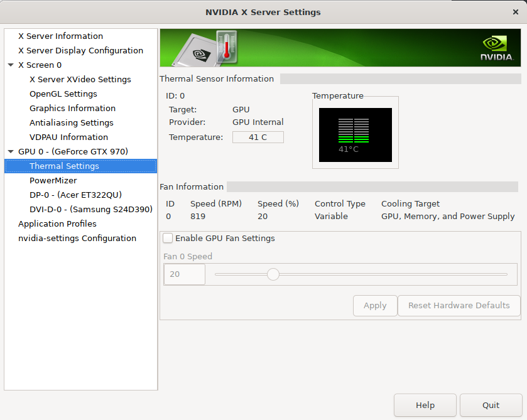Click the Apply button
This screenshot has height=420, width=527.
[x=375, y=305]
